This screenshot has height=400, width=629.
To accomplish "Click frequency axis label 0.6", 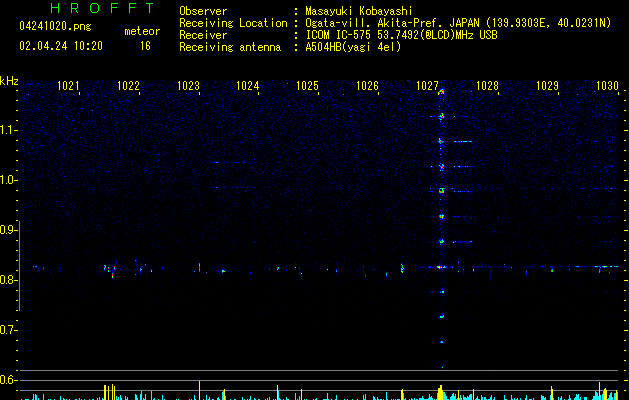I will pos(9,380).
